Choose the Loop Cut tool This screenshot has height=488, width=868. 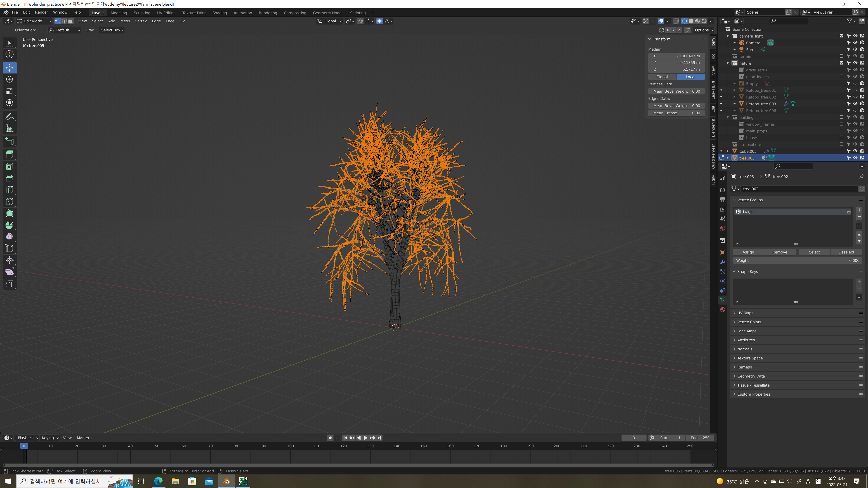point(9,190)
